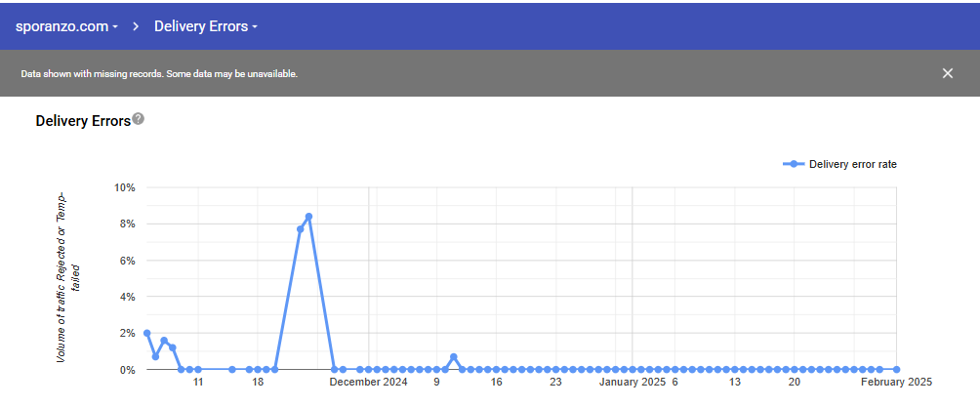Dismiss the missing records warning banner
Image resolution: width=980 pixels, height=407 pixels.
[x=947, y=73]
